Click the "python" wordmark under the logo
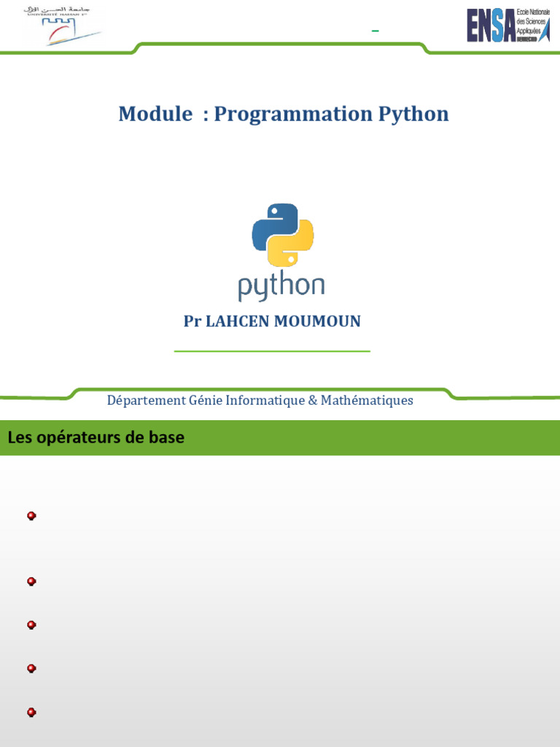The width and height of the screenshot is (560, 747). (x=281, y=285)
